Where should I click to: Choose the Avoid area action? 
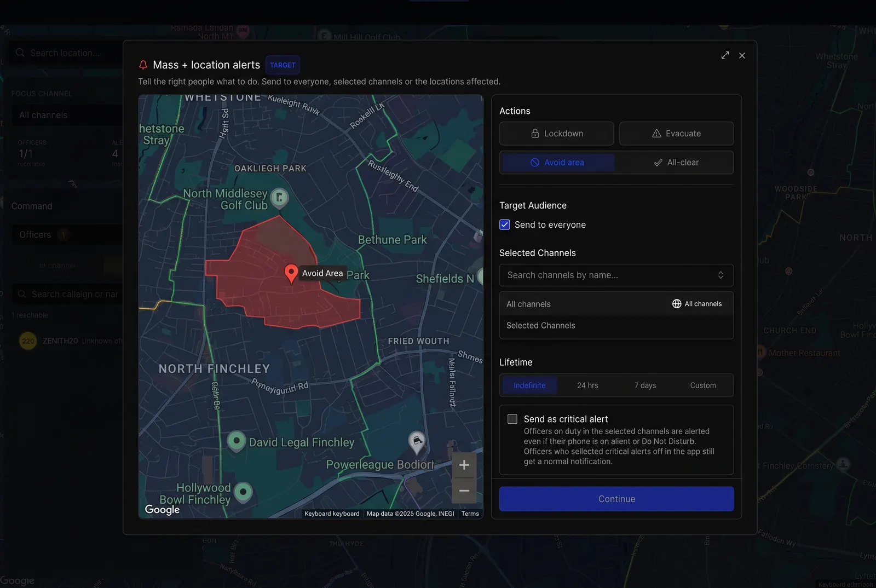[558, 163]
